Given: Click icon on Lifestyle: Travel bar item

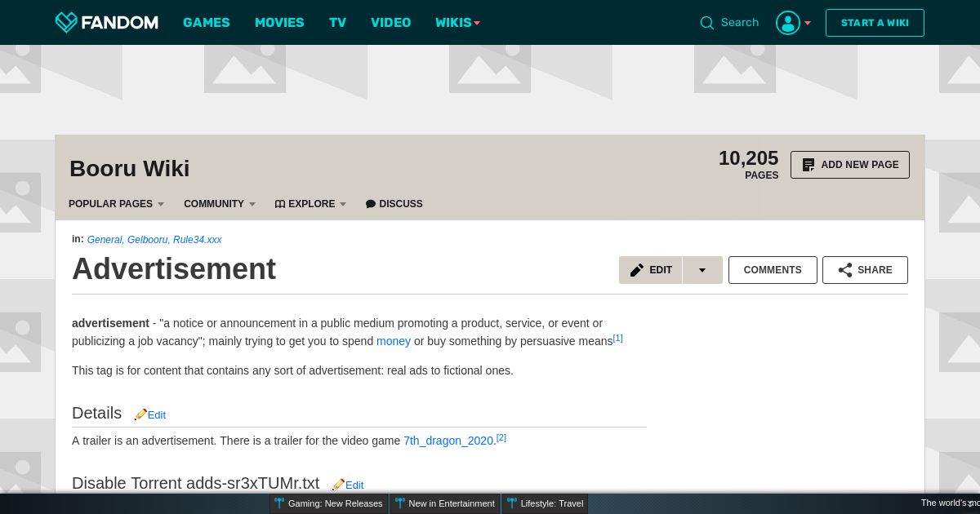Looking at the screenshot, I should (x=512, y=503).
